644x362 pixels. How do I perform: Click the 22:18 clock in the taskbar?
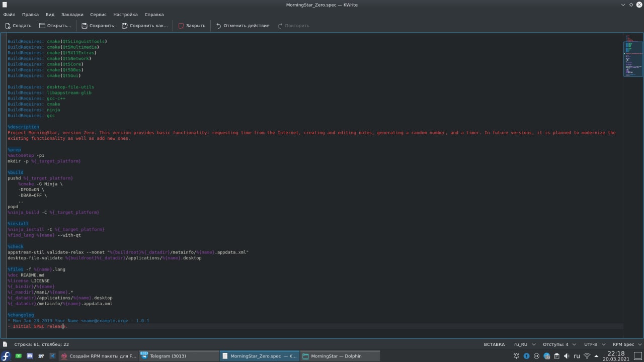[x=616, y=356]
